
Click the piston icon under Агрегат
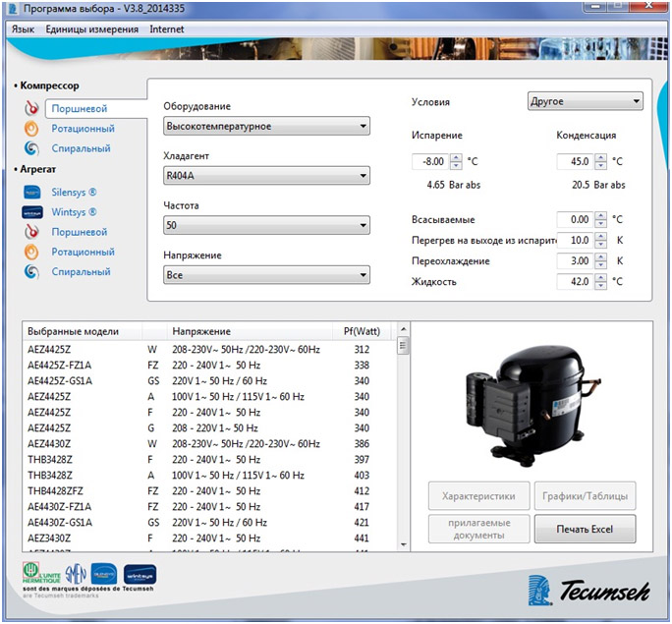pos(31,232)
